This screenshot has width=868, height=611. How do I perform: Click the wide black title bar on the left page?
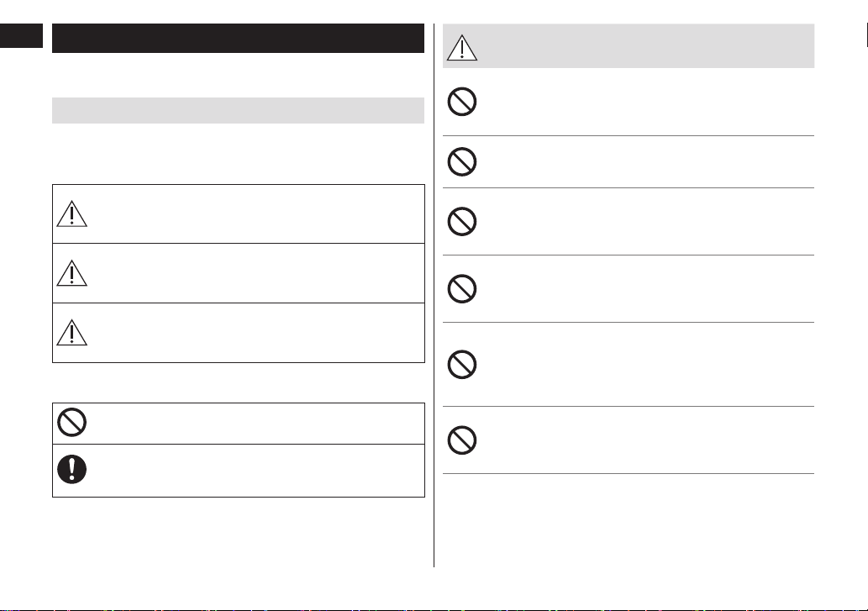click(x=238, y=38)
